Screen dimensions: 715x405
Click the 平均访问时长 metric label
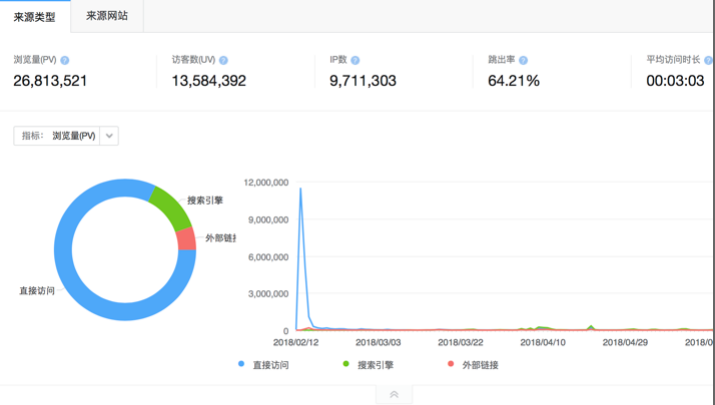[x=680, y=61]
